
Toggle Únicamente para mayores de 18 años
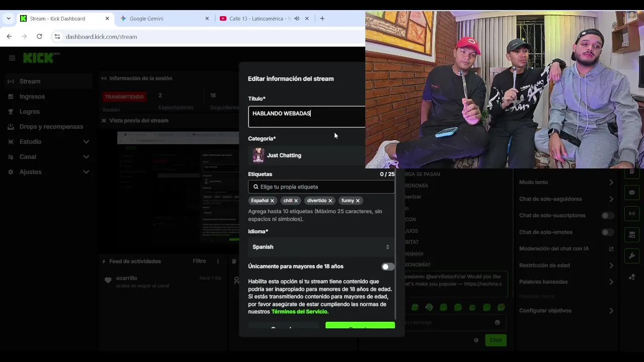pos(388,267)
